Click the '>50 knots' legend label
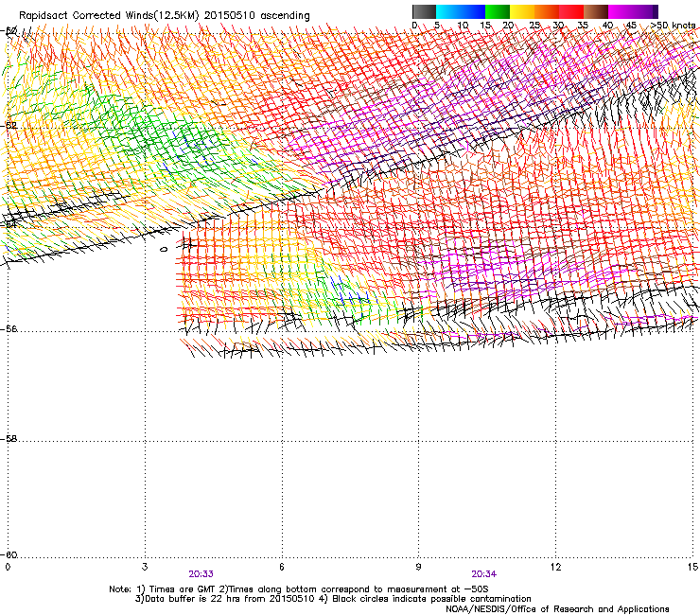 (673, 26)
